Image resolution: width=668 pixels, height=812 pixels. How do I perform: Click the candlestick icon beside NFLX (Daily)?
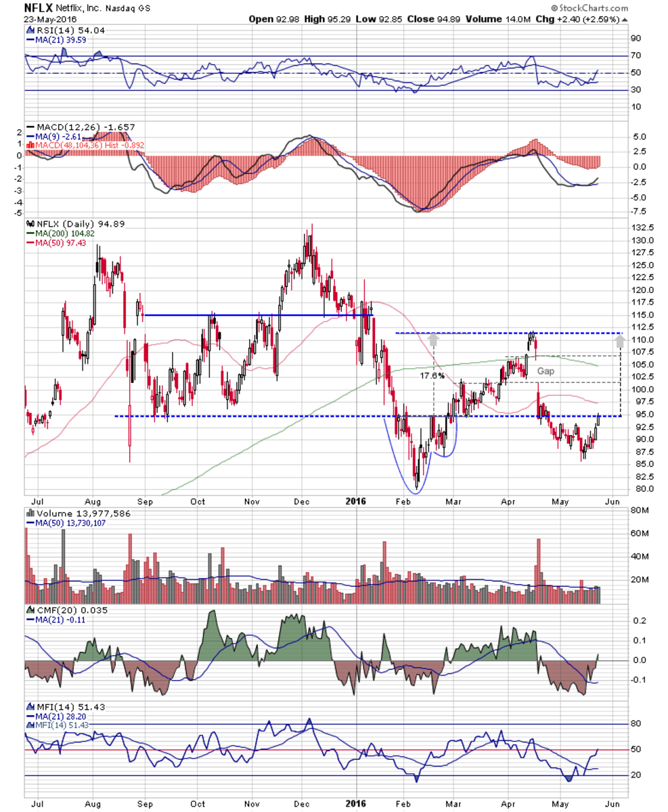click(30, 223)
